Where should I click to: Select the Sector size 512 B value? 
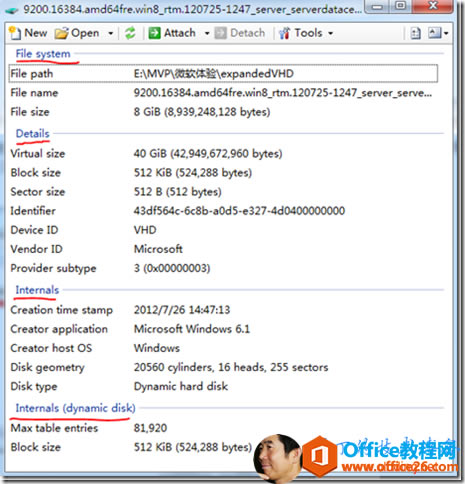coord(178,192)
